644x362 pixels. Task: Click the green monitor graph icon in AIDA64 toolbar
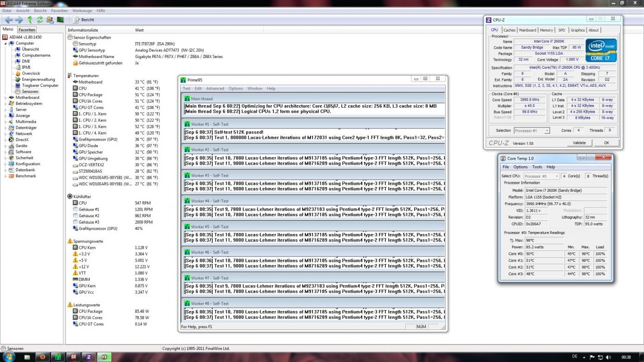[60, 19]
